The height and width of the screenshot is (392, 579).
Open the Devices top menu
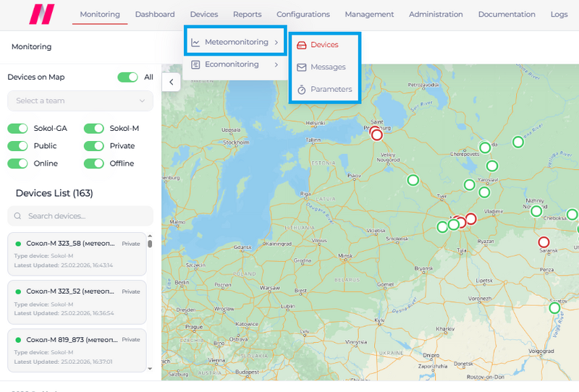click(204, 14)
